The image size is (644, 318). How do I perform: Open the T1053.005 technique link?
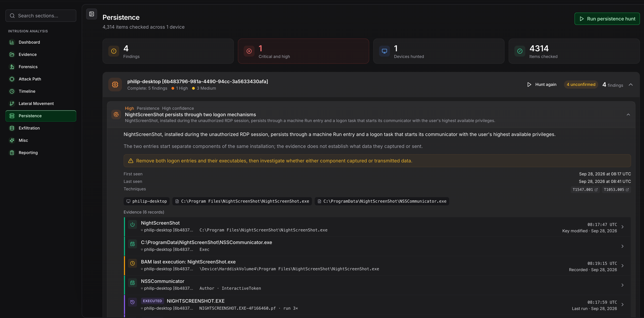(616, 190)
